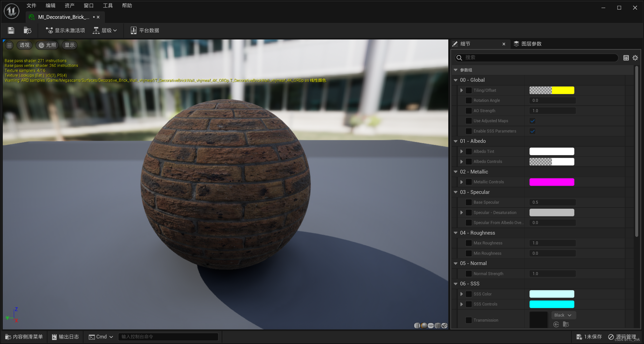Expand the 00 - Global parameter group
The width and height of the screenshot is (644, 344).
[x=458, y=80]
